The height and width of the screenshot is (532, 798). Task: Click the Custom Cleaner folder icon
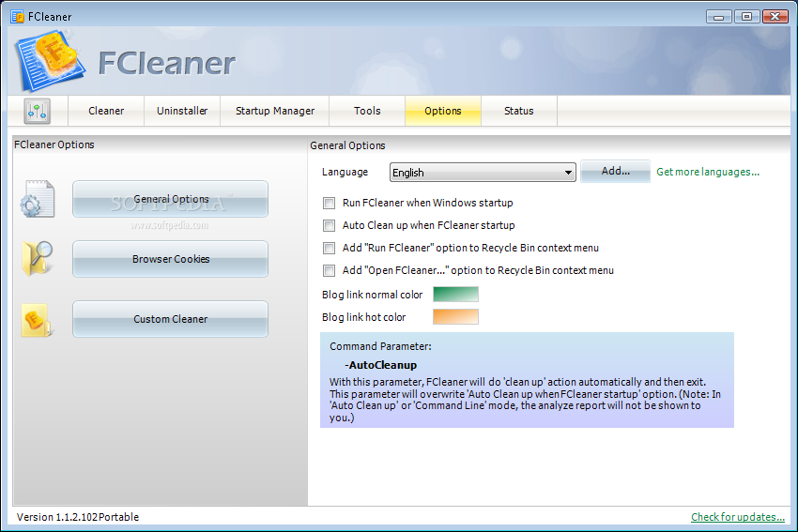click(x=37, y=320)
